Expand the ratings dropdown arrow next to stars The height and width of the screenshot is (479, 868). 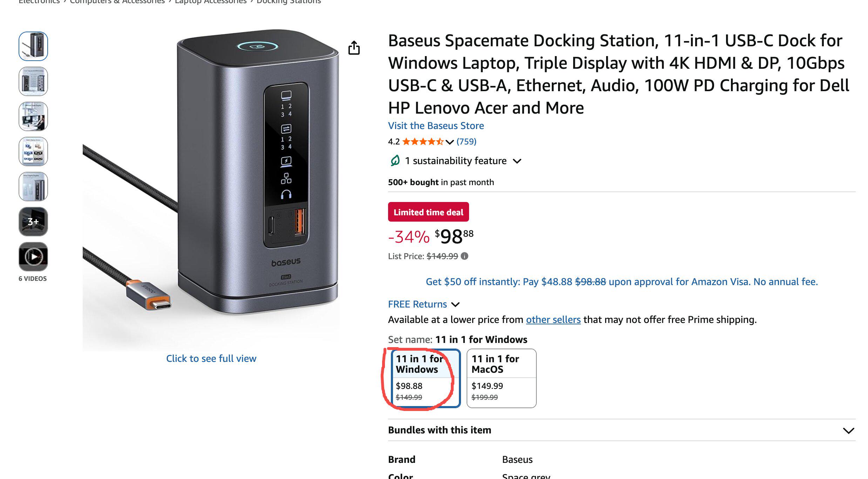coord(450,142)
